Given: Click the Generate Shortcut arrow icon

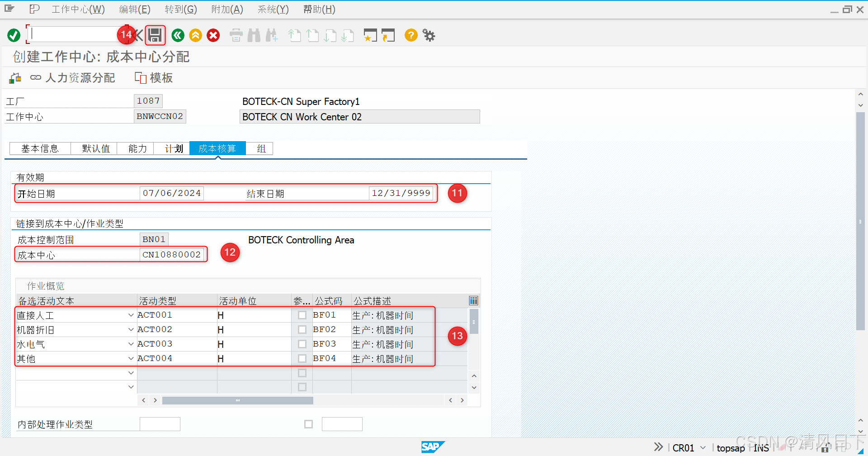Looking at the screenshot, I should (x=388, y=35).
